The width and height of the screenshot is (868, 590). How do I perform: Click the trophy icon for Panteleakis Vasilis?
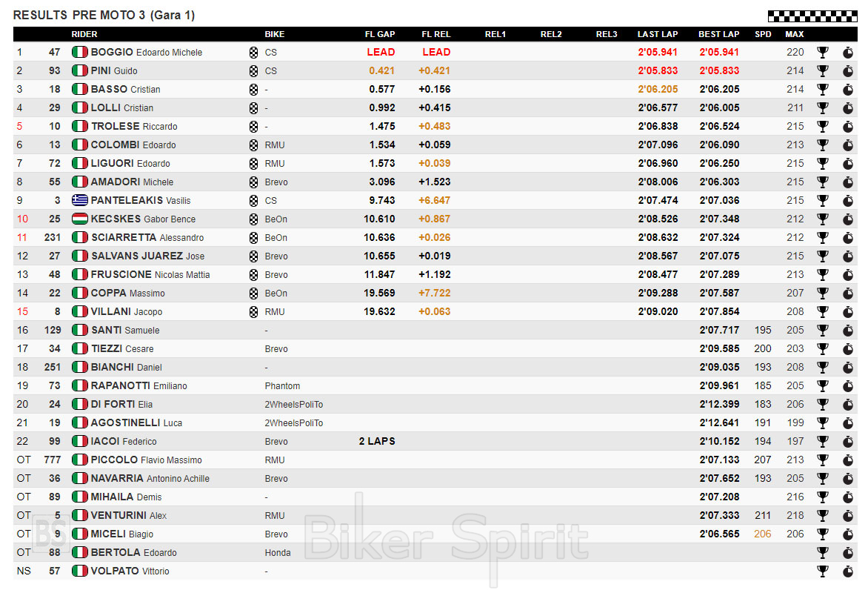pyautogui.click(x=822, y=200)
